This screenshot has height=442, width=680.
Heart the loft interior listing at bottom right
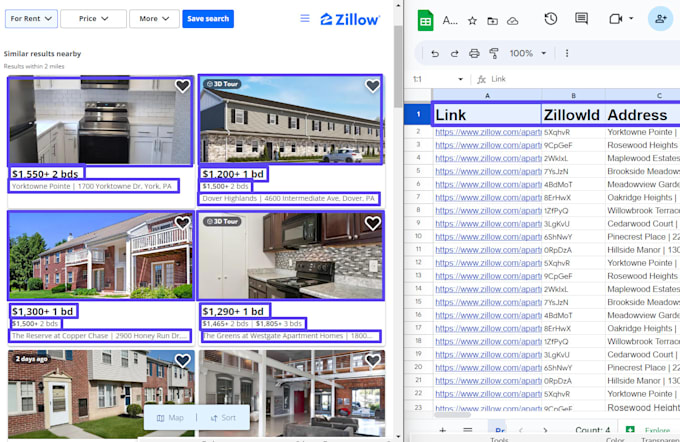click(373, 360)
